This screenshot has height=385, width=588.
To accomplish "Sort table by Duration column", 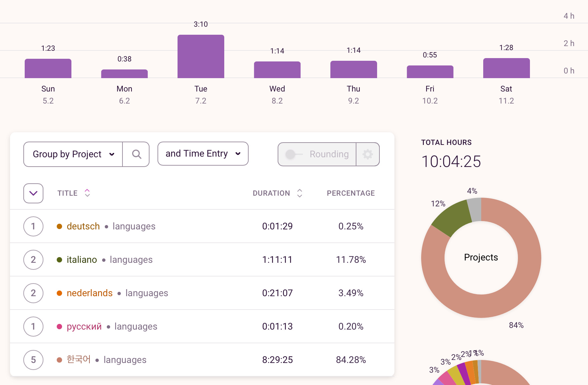I will click(x=278, y=193).
